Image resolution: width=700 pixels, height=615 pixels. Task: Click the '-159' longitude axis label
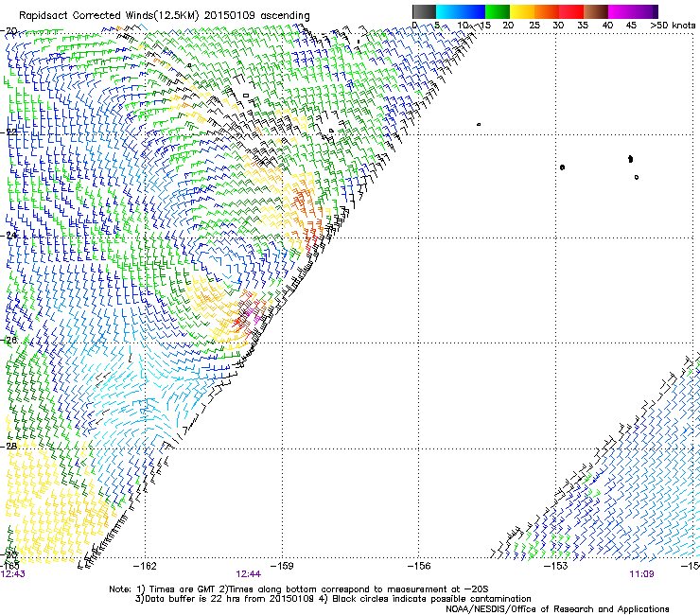[282, 566]
